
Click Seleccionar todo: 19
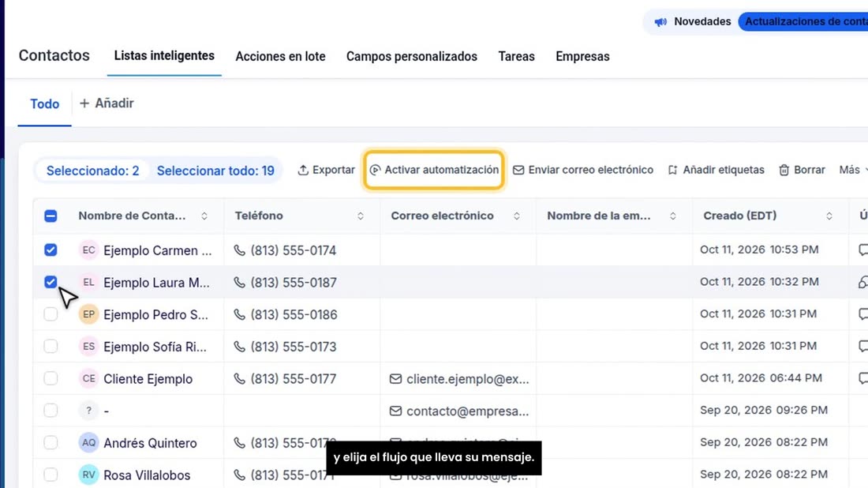point(215,171)
